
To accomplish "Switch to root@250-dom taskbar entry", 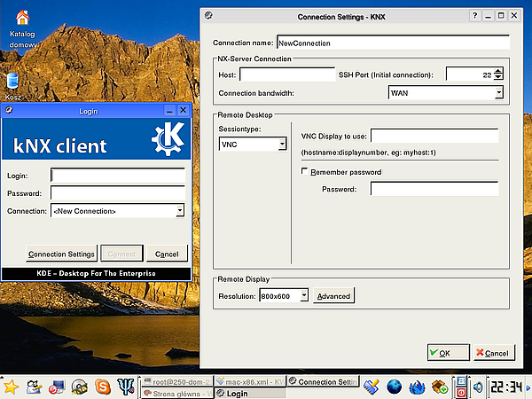I will tap(177, 381).
